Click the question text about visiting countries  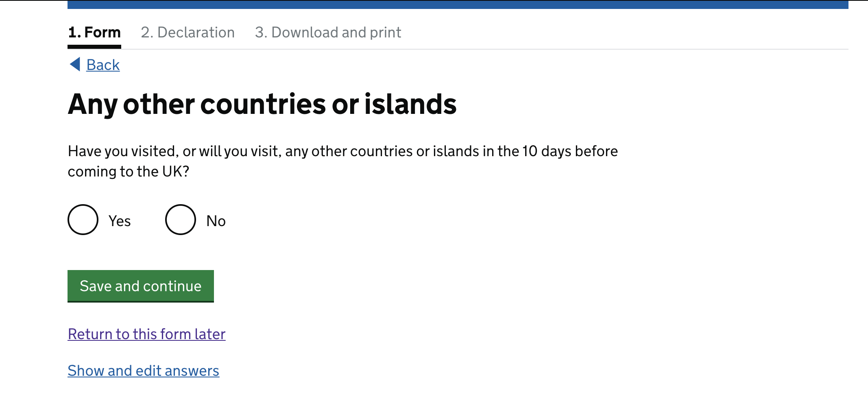click(x=342, y=151)
